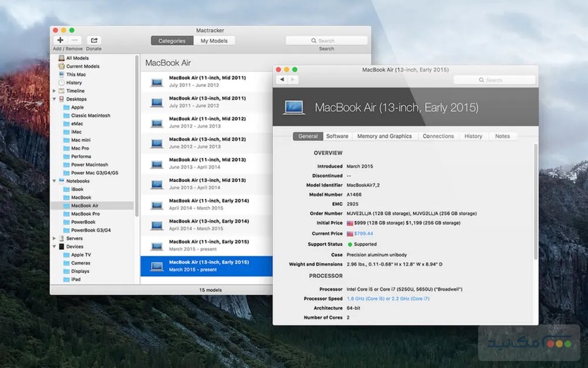The height and width of the screenshot is (368, 588).
Task: Expand the Servers section
Action: tap(54, 238)
